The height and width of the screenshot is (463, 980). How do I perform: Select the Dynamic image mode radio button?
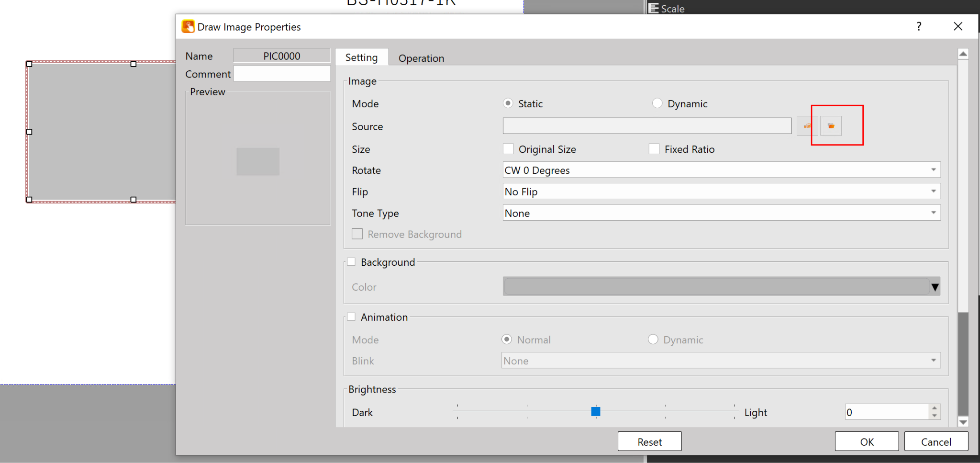tap(657, 103)
